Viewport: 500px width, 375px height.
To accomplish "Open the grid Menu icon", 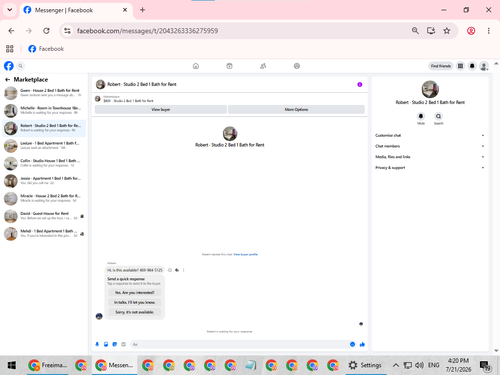I will point(460,66).
